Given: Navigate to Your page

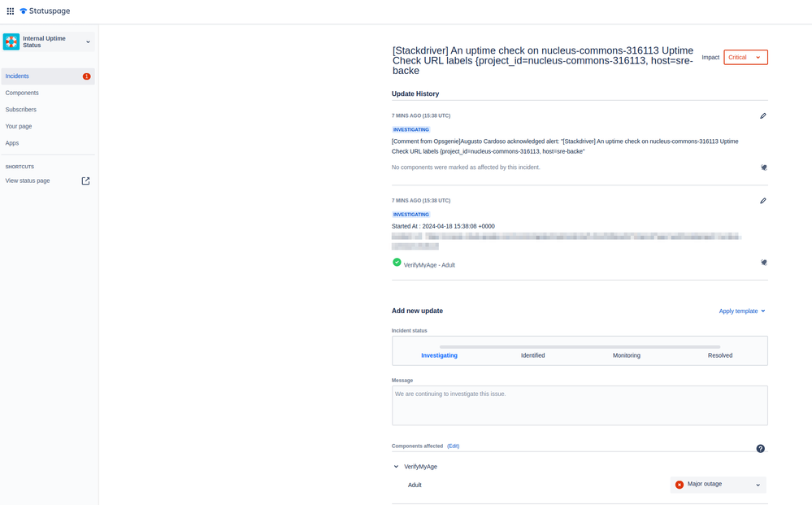Looking at the screenshot, I should tap(19, 126).
